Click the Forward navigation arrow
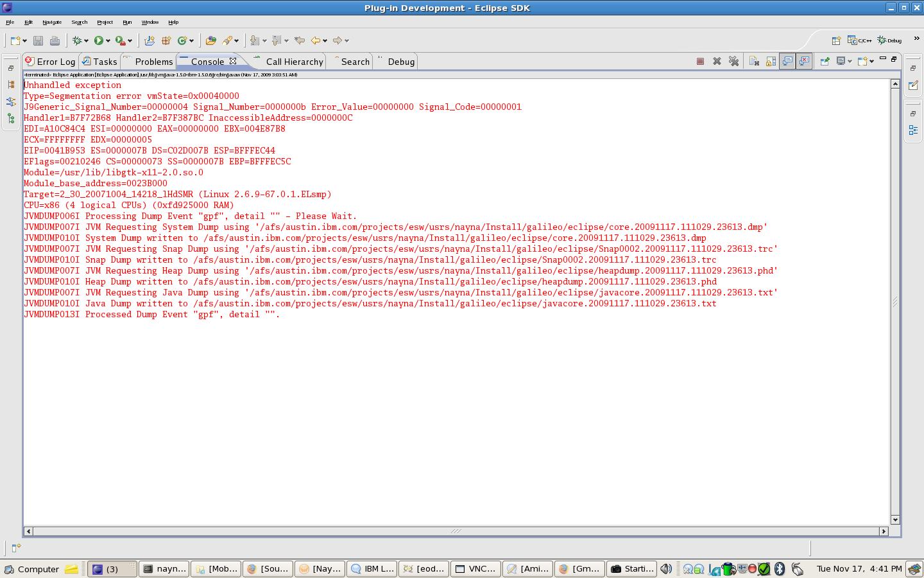The width and height of the screenshot is (924, 578). (x=338, y=40)
